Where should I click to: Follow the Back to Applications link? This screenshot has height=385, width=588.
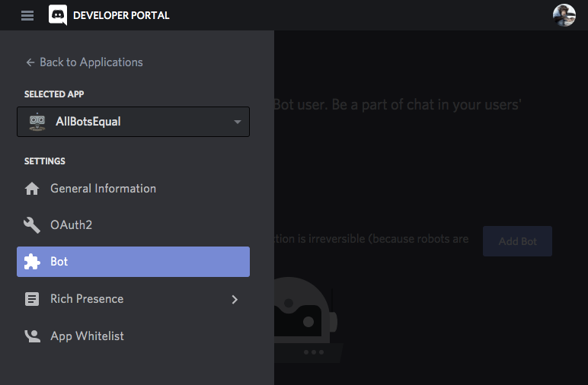tap(91, 62)
